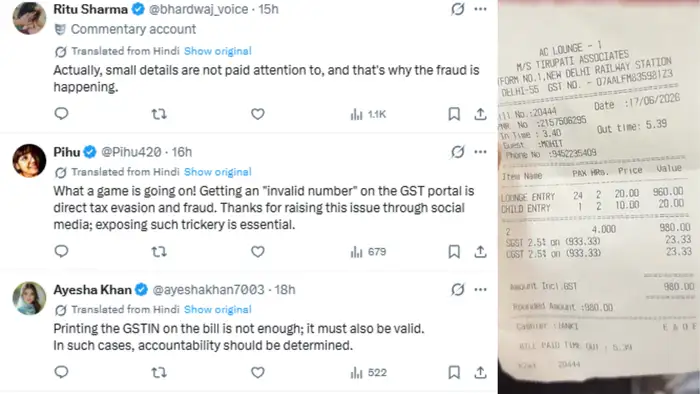Open the more options menu on Ritu Sharma's tweet

point(480,9)
